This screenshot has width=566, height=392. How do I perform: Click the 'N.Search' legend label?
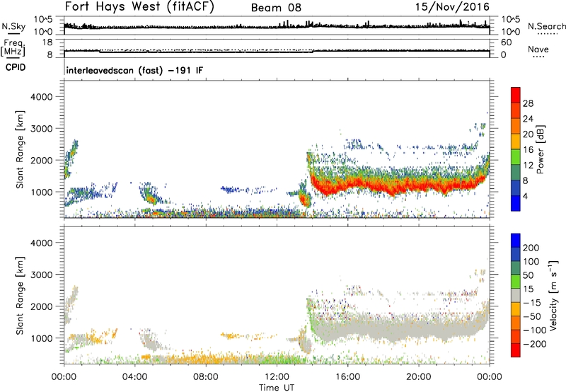(547, 26)
